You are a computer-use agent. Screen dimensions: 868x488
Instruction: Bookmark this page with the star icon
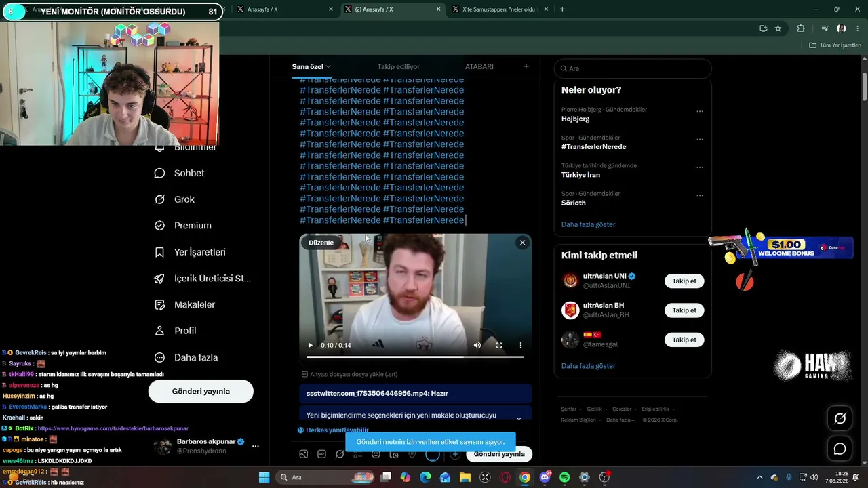pos(778,28)
